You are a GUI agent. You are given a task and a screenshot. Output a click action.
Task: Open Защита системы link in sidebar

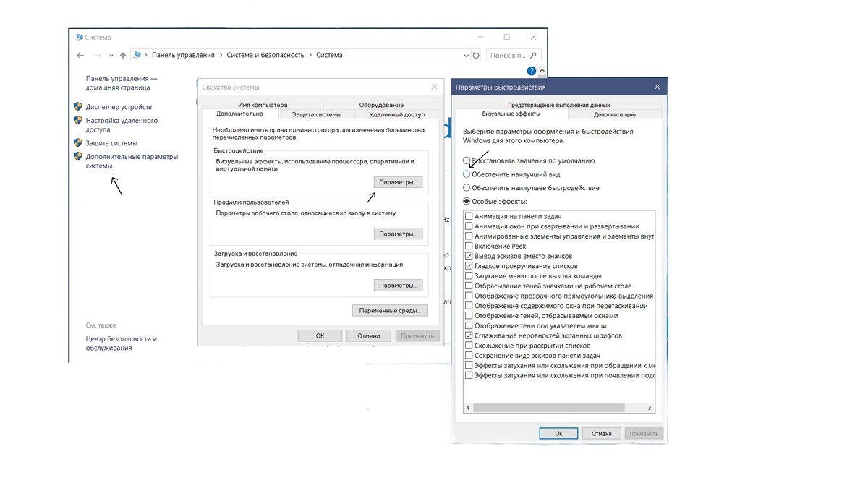[x=111, y=143]
